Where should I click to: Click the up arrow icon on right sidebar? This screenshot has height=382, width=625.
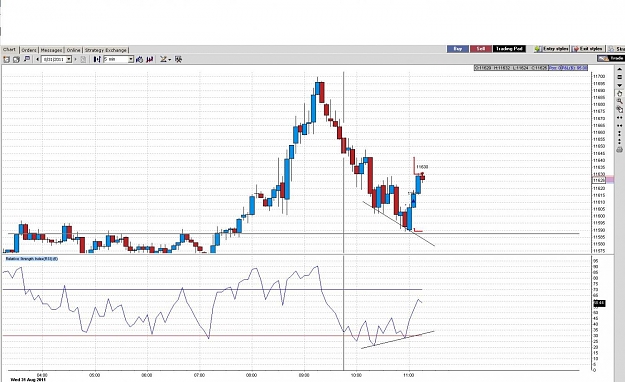(619, 69)
